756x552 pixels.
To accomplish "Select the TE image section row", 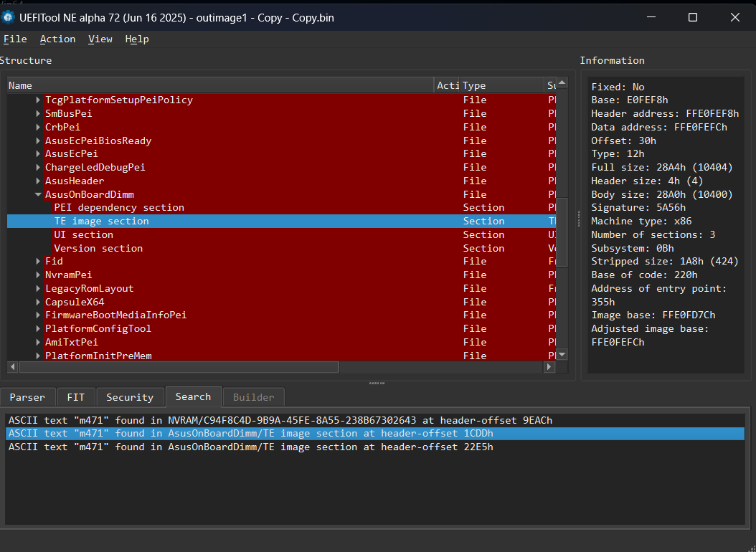I will pos(282,221).
